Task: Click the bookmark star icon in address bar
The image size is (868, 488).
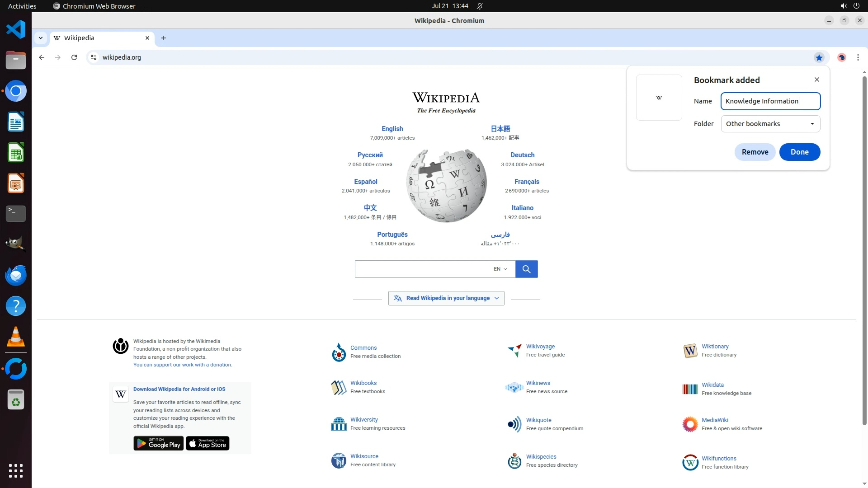Action: [819, 57]
